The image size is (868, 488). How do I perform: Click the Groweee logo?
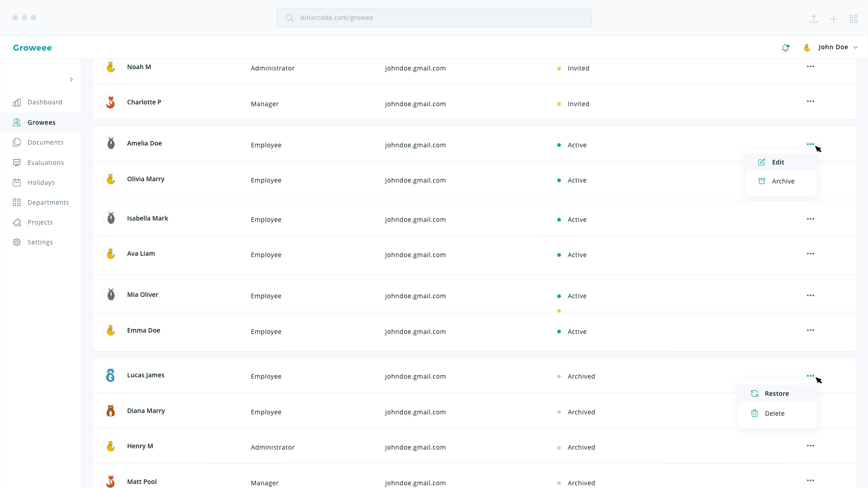click(32, 47)
